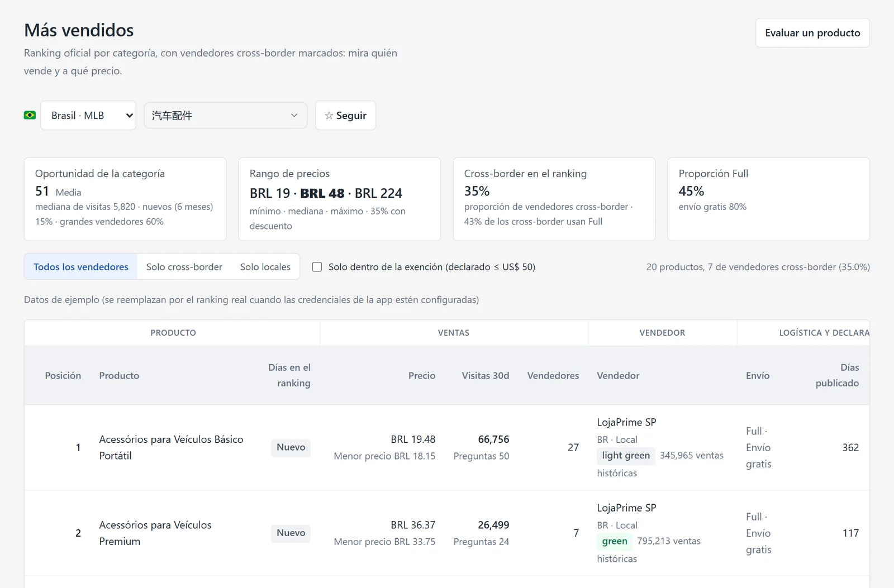Enable the exención US$ 50 checkbox

point(317,267)
